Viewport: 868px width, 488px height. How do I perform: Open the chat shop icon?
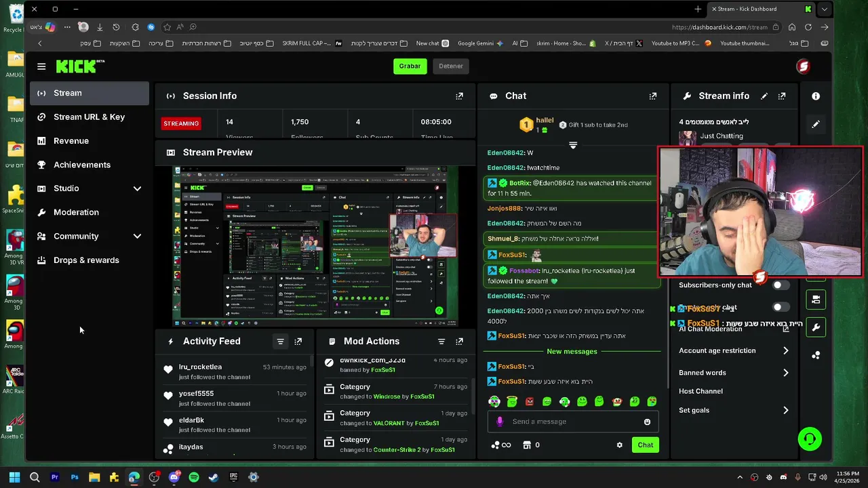[526, 445]
